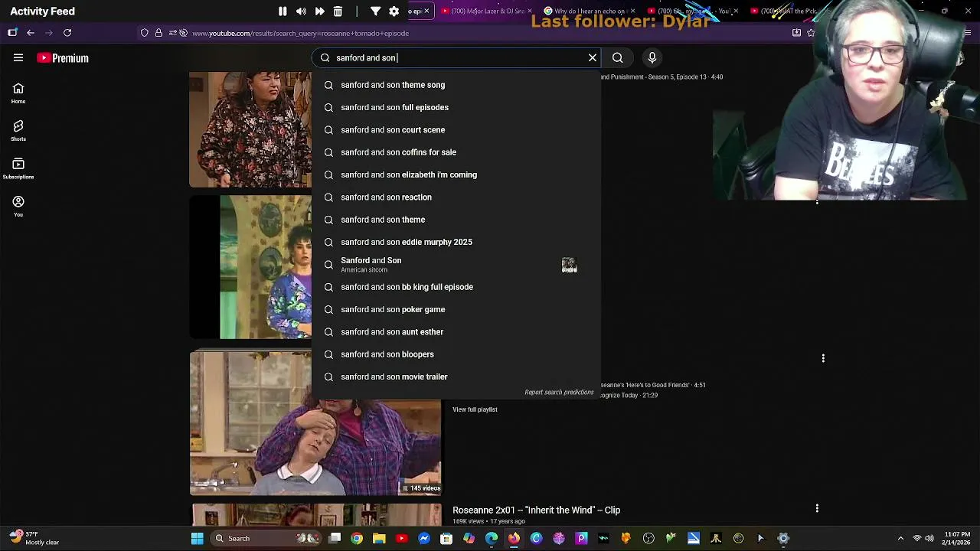Screen dimensions: 980x551
Task: Open more options for Inherit the Wind clip
Action: point(817,509)
